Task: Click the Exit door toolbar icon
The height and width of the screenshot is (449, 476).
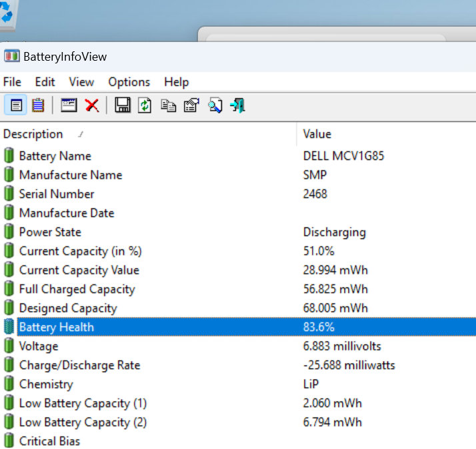Action: click(238, 105)
